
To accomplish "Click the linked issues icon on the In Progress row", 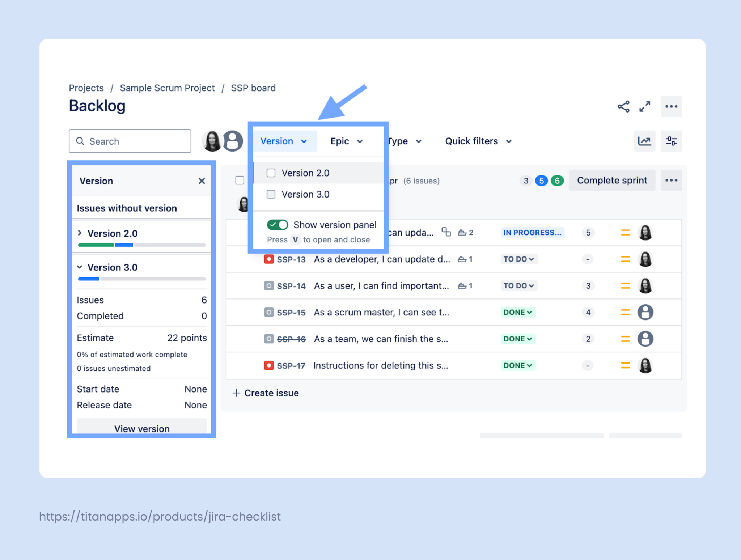I will [x=446, y=233].
